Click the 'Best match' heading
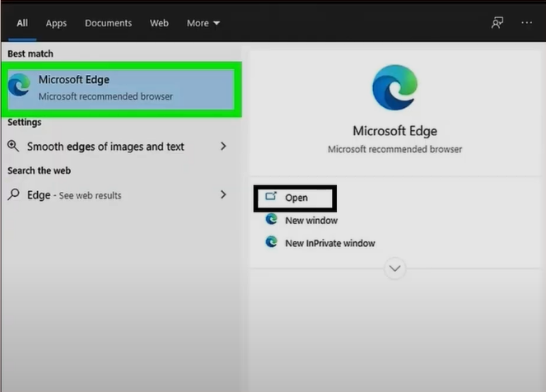The image size is (546, 392). (x=30, y=54)
